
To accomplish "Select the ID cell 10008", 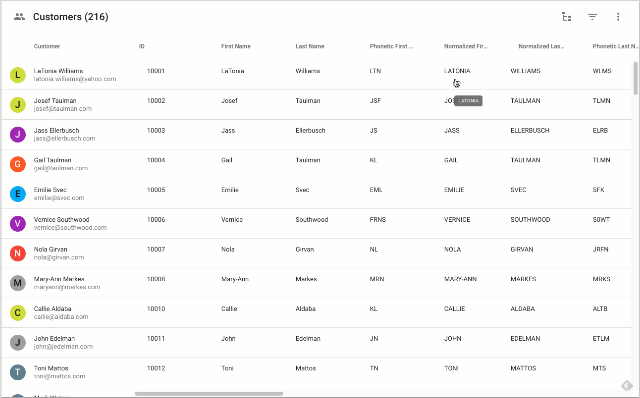I will [156, 279].
